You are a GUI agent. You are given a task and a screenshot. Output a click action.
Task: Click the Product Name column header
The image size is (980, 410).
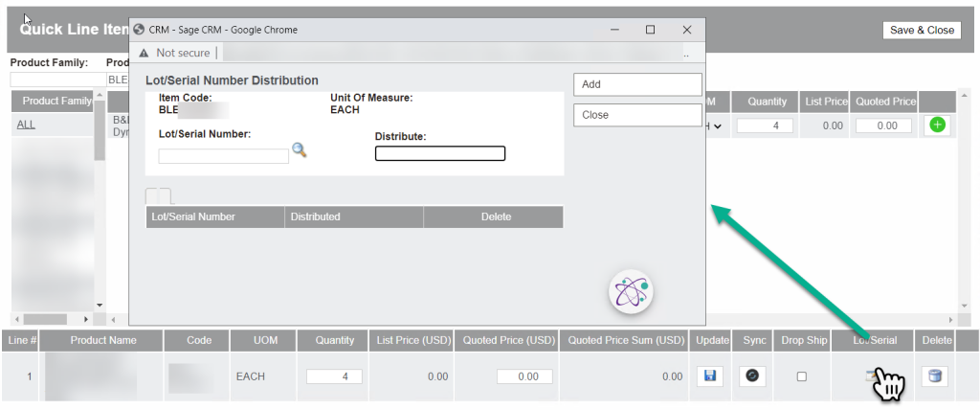point(103,340)
